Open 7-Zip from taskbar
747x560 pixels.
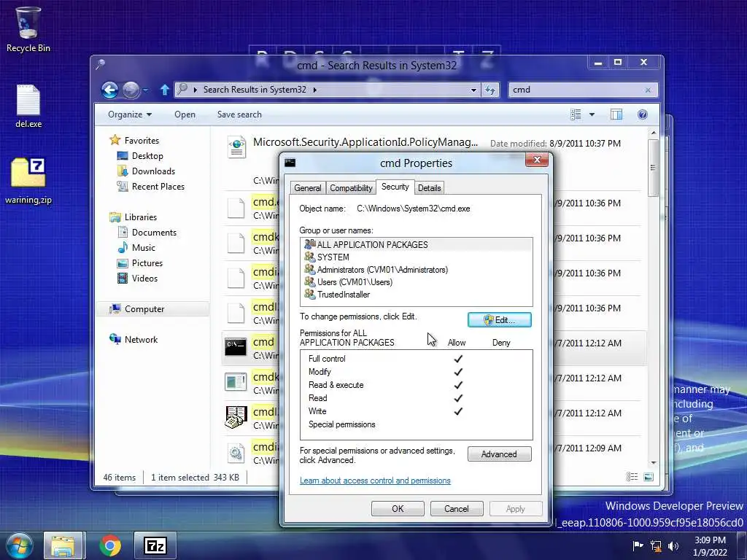pos(155,545)
